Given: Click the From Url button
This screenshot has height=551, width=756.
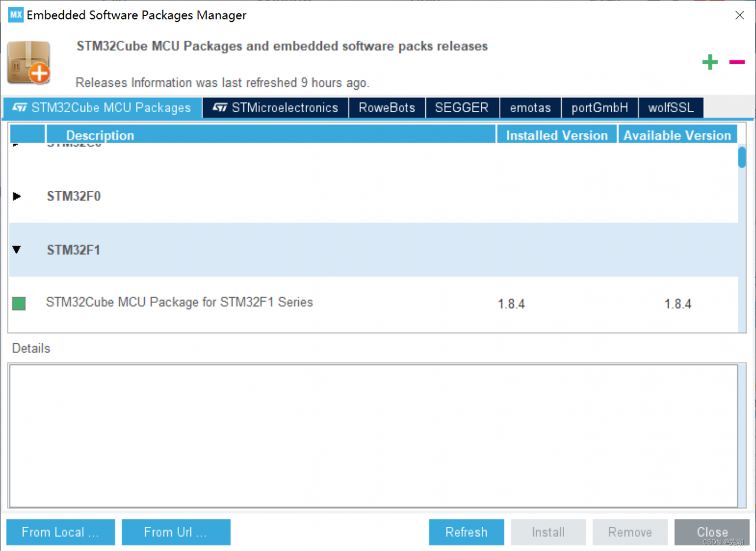Looking at the screenshot, I should click(x=176, y=532).
